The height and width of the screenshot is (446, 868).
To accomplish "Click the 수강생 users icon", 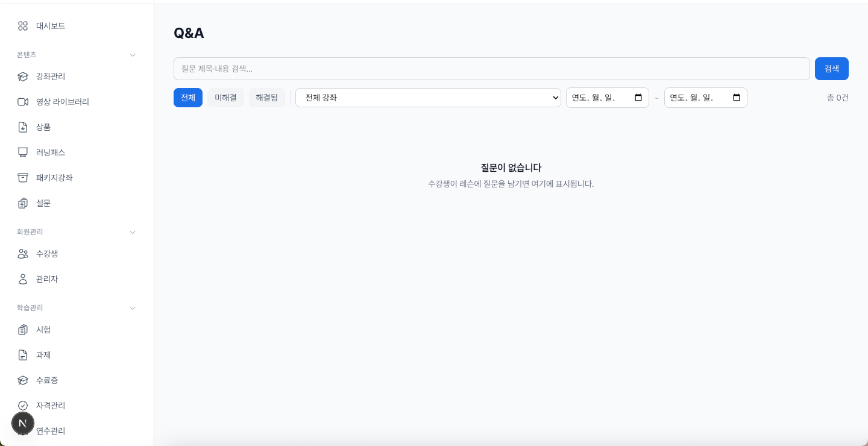I will pos(23,254).
